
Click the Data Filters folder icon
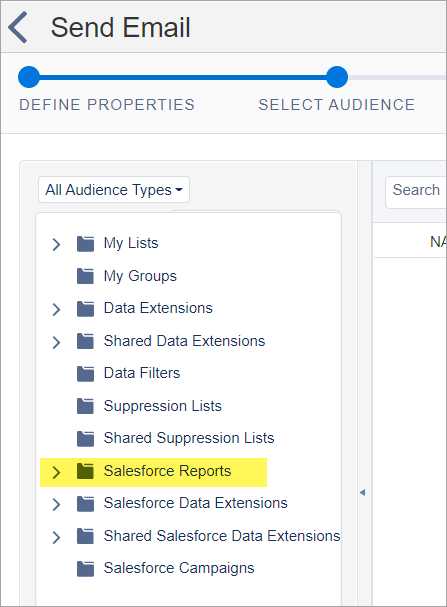[86, 374]
